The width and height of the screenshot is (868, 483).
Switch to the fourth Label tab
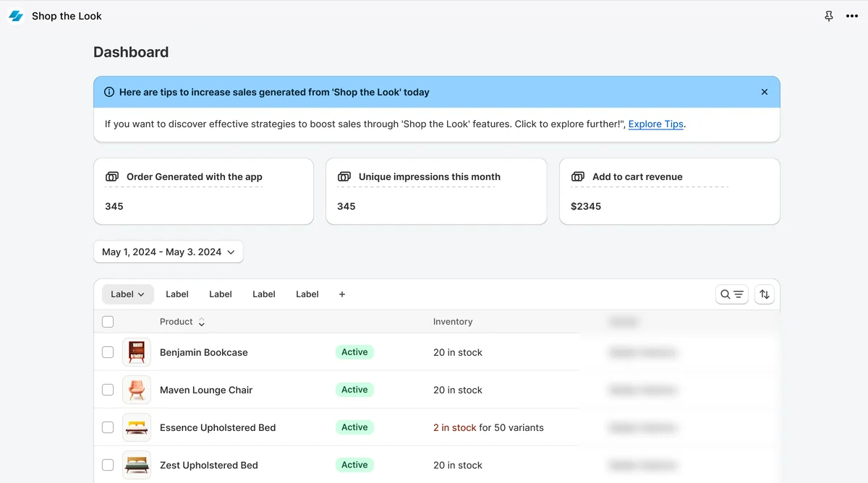[x=264, y=294]
